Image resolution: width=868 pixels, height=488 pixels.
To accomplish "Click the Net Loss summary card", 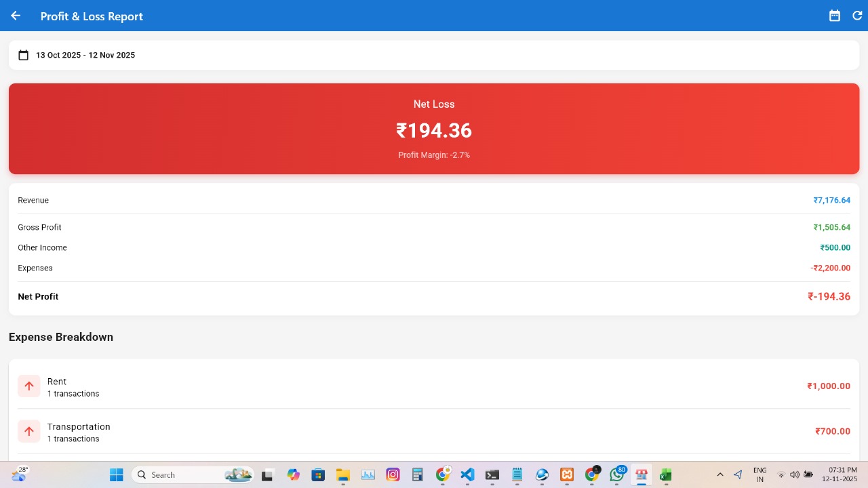I will pos(434,129).
